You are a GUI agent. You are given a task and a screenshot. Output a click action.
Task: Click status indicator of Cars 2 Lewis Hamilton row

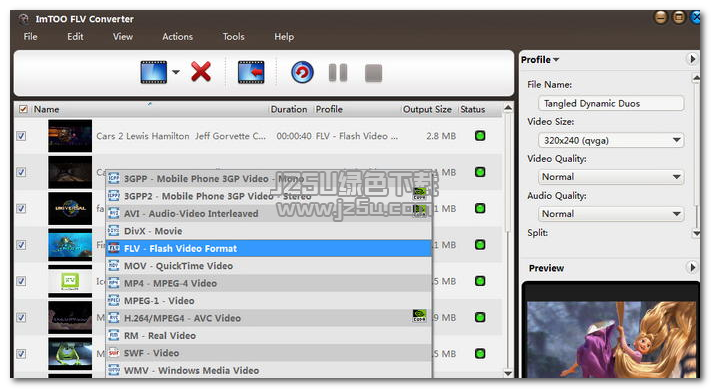coord(480,136)
